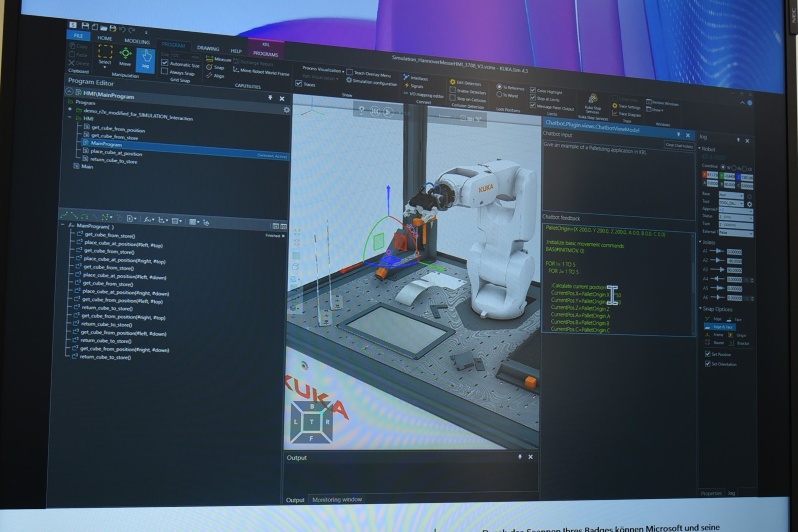This screenshot has width=798, height=532.
Task: Open Trace Settings
Action: [x=626, y=106]
